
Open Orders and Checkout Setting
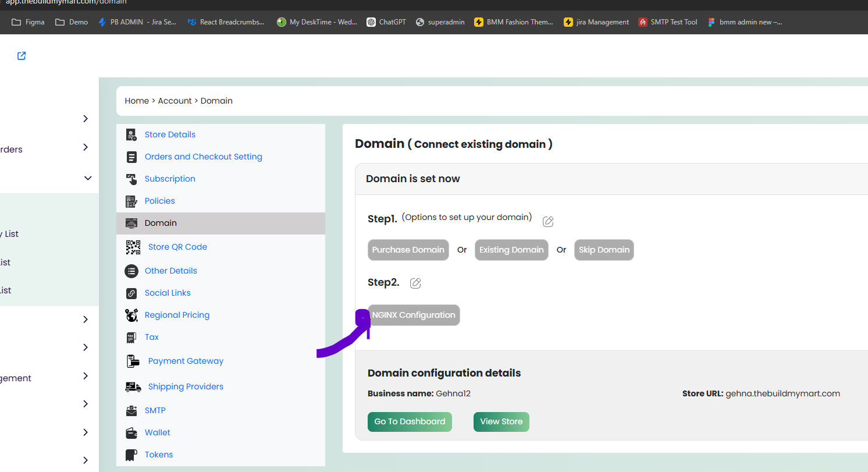click(x=204, y=157)
